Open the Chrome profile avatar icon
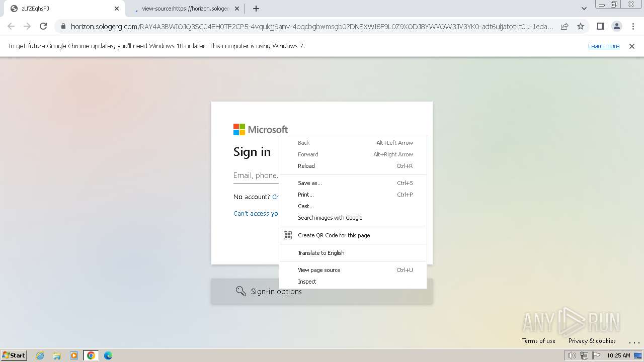644x362 pixels. (616, 26)
